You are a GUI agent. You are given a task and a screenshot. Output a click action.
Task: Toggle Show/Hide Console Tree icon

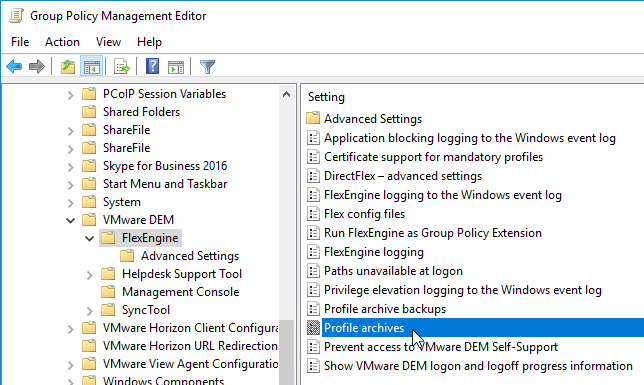point(91,66)
